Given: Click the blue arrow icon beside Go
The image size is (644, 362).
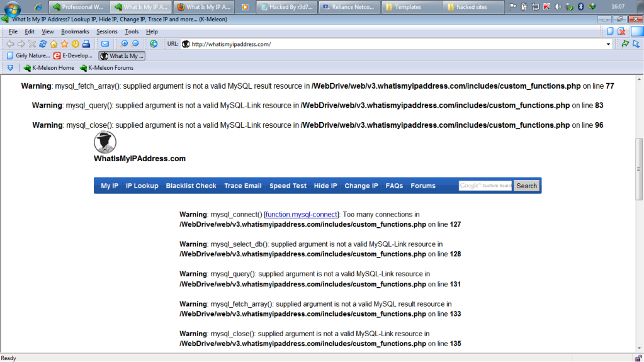Looking at the screenshot, I should pos(636,44).
